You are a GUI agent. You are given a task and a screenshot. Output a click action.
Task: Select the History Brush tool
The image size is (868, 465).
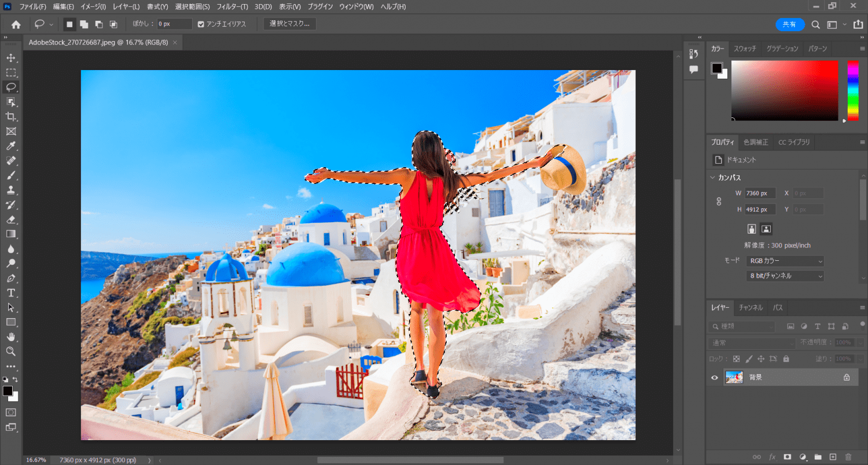tap(10, 205)
